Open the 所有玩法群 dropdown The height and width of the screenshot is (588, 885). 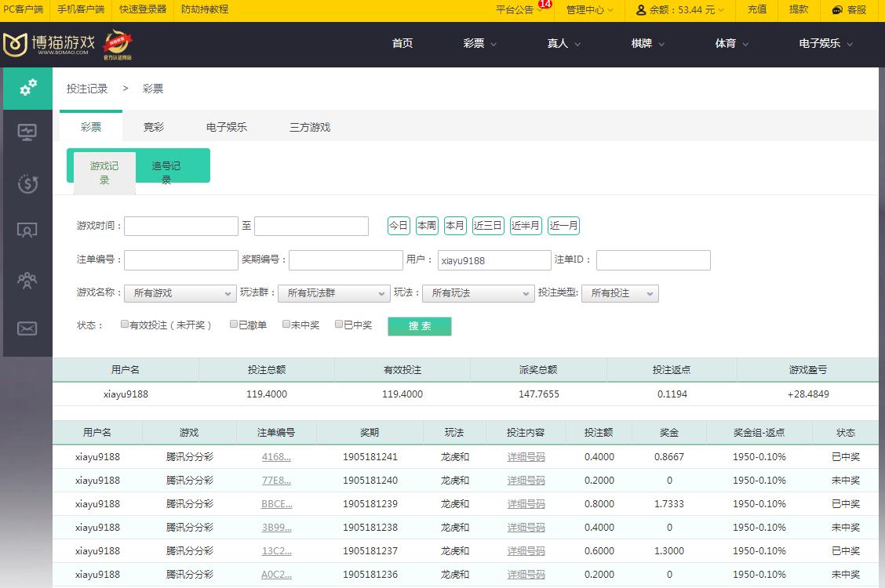point(333,293)
